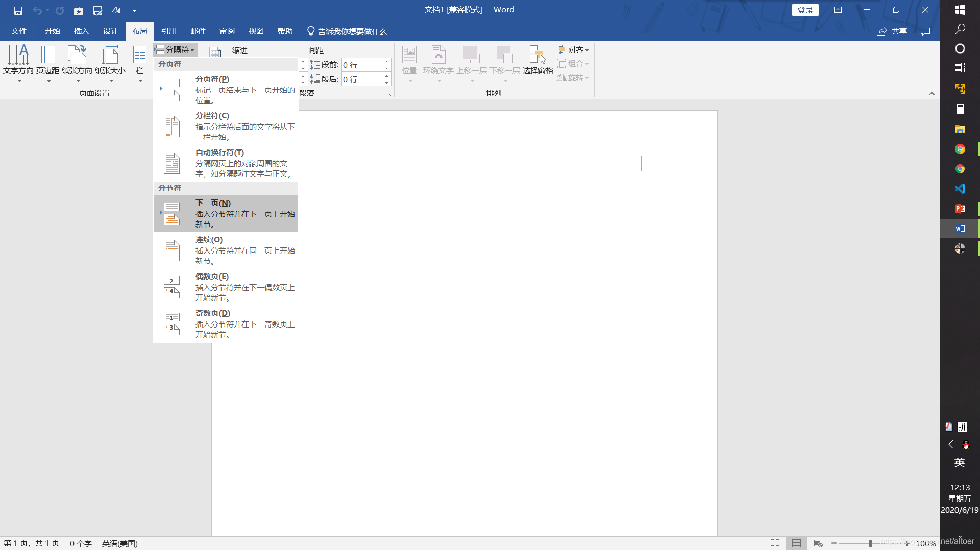Open Calculator from taskbar
This screenshot has width=980, height=551.
[x=960, y=109]
